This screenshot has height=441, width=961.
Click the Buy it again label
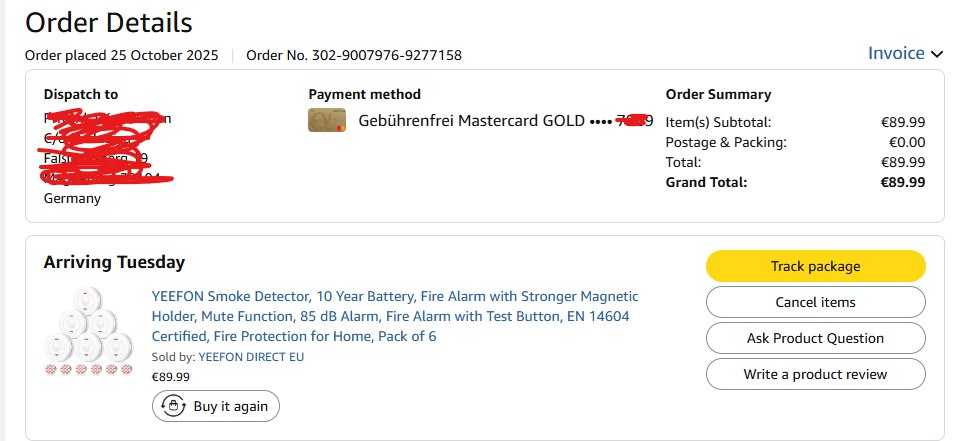coord(230,406)
